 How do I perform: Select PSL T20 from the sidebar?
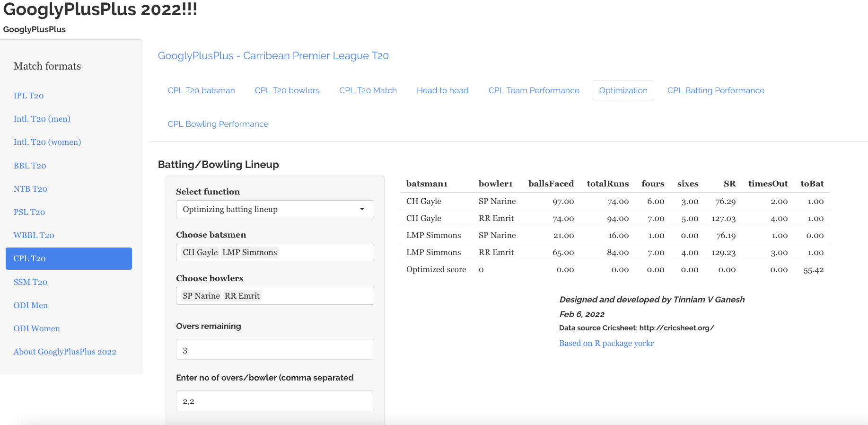[29, 212]
